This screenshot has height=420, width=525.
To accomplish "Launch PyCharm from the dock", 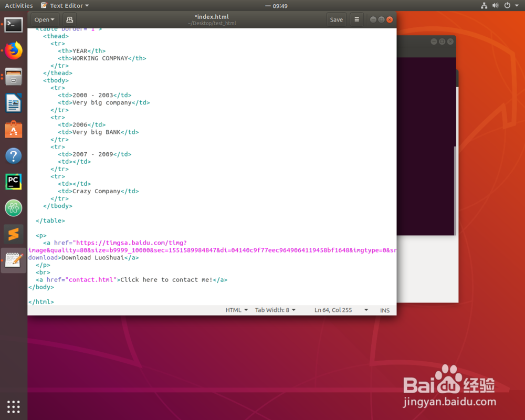I will pyautogui.click(x=14, y=182).
